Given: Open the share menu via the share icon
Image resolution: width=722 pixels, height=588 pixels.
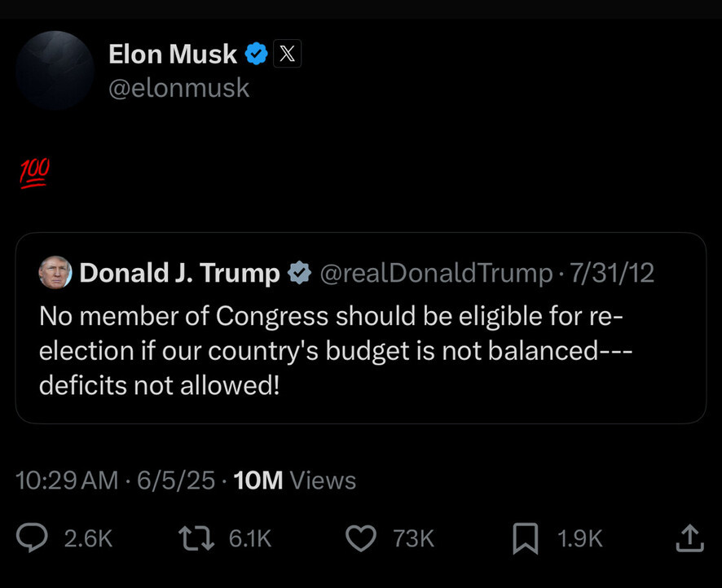Looking at the screenshot, I should (689, 537).
